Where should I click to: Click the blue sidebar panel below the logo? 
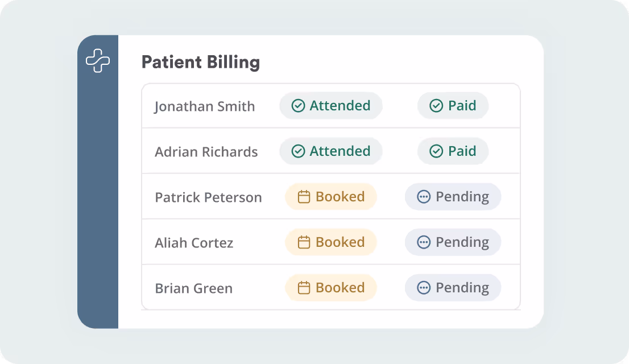(x=98, y=199)
